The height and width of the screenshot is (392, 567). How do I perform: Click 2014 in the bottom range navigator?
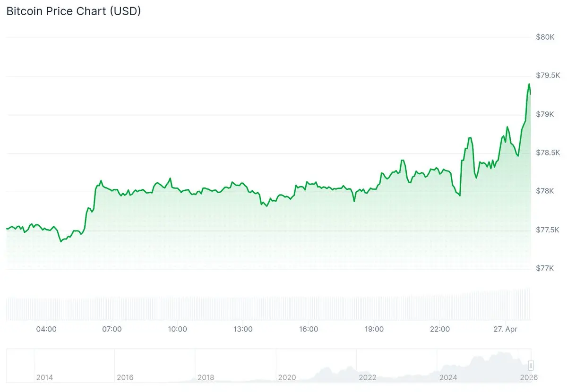[44, 377]
